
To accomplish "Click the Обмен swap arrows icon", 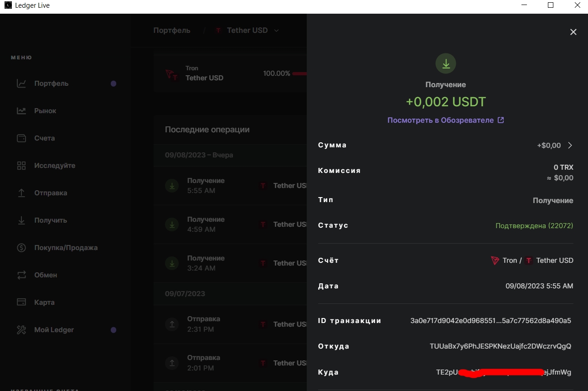I will click(21, 275).
